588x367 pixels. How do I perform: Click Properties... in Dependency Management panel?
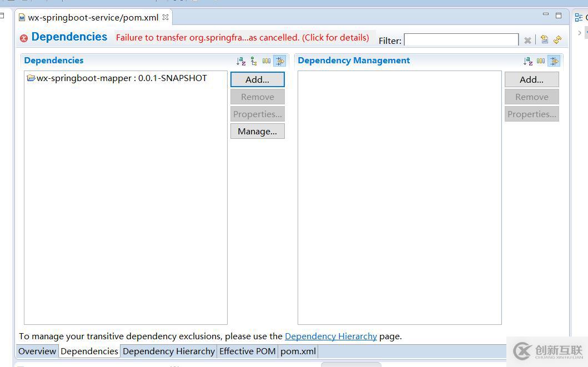click(x=531, y=114)
